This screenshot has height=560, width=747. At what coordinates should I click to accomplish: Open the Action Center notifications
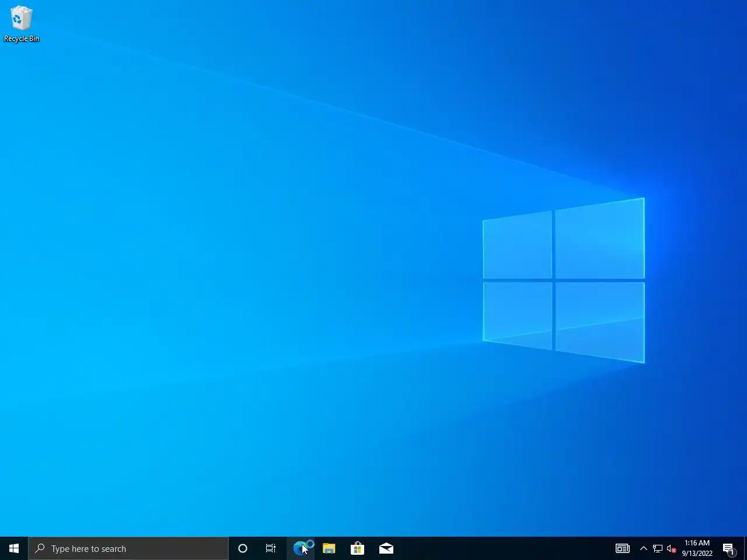click(x=729, y=548)
